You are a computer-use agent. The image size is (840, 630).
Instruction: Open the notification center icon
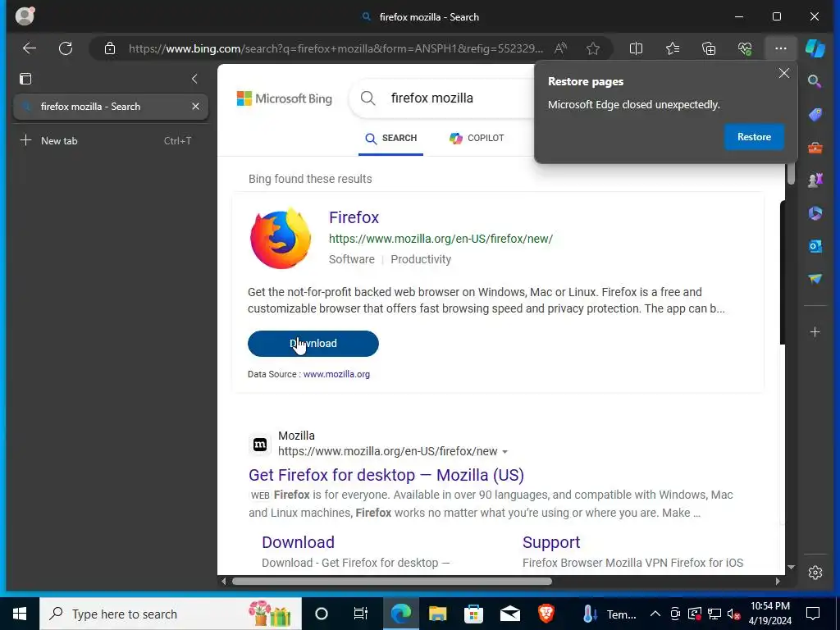(813, 614)
